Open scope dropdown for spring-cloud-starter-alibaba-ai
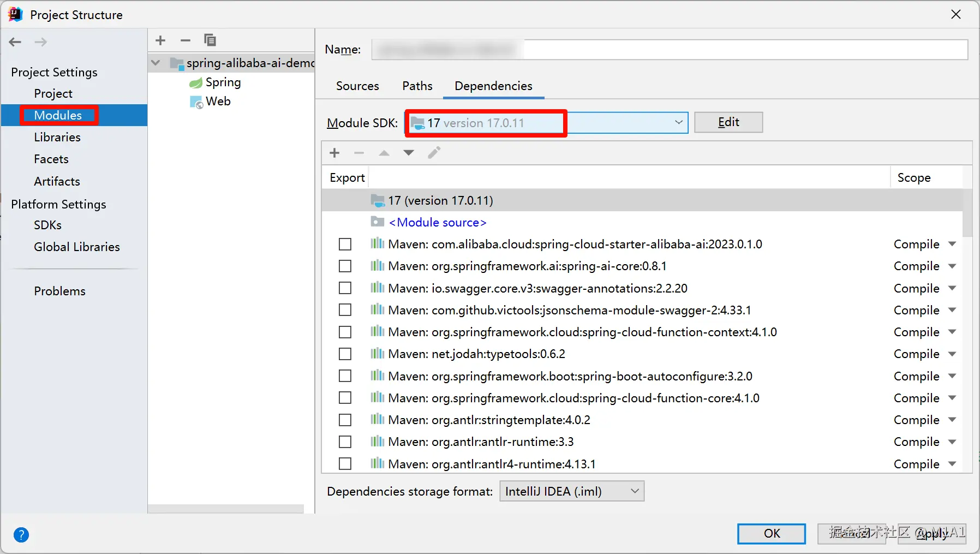 point(952,244)
